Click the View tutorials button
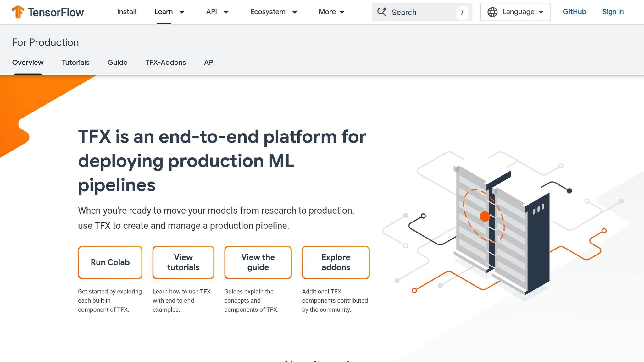This screenshot has width=644, height=362. [x=183, y=262]
